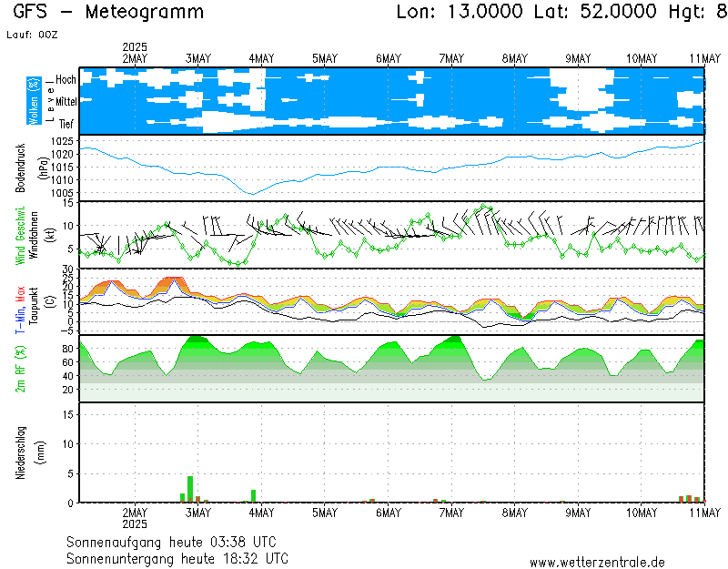Click the "10MAY" label on top axis
Screen dimensions: 728x569
642,59
